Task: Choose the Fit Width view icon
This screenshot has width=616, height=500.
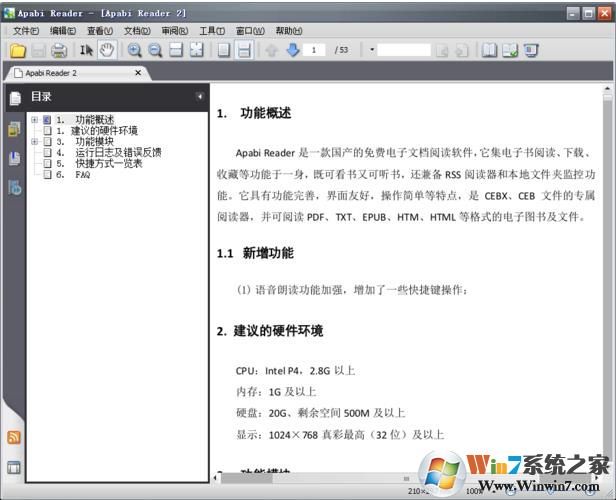Action: pyautogui.click(x=176, y=50)
